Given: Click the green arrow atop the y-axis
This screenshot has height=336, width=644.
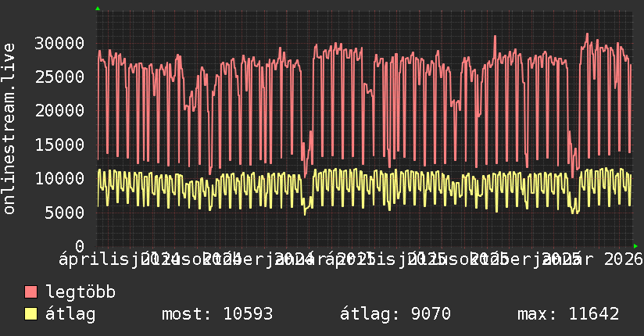Looking at the screenshot, I should [x=97, y=9].
